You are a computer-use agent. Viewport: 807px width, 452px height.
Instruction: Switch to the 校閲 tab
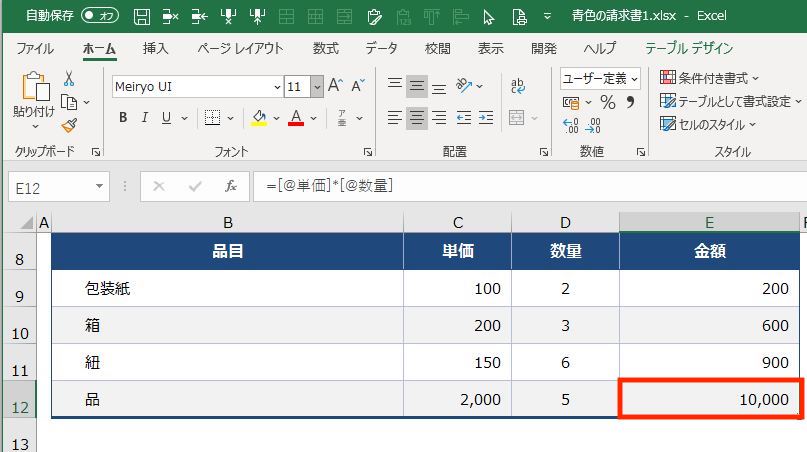(x=437, y=48)
